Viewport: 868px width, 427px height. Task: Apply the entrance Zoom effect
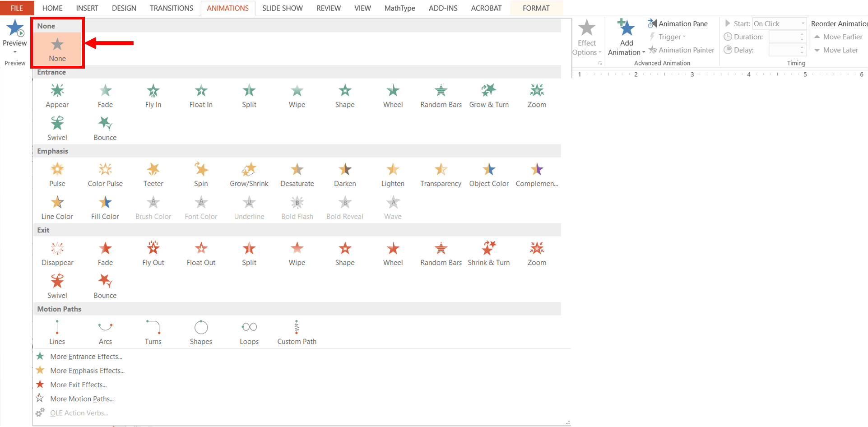537,96
